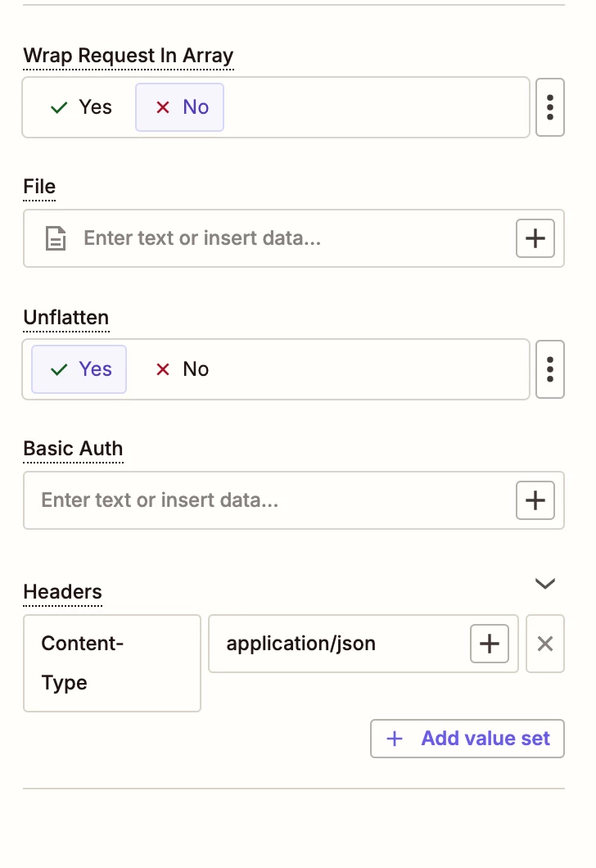Viewport: 596px width, 868px height.
Task: Click plus icon in File field
Action: [x=535, y=238]
